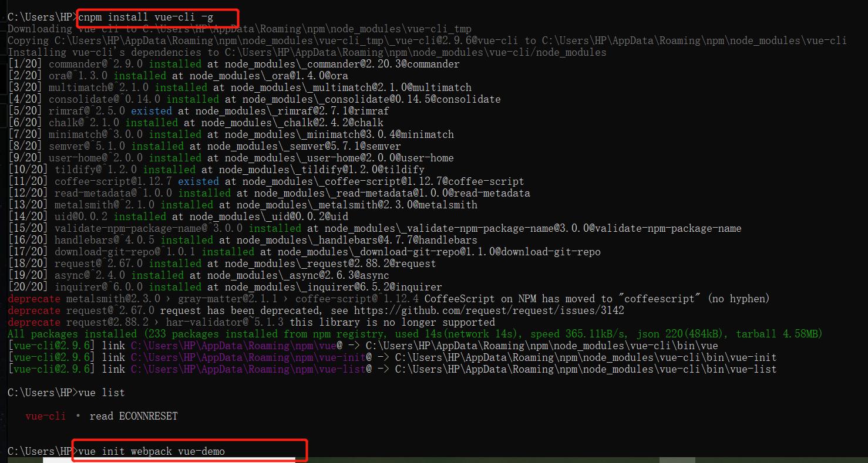
Task: Select the [10/20] tildify@^1.2.0 line
Action: point(216,170)
